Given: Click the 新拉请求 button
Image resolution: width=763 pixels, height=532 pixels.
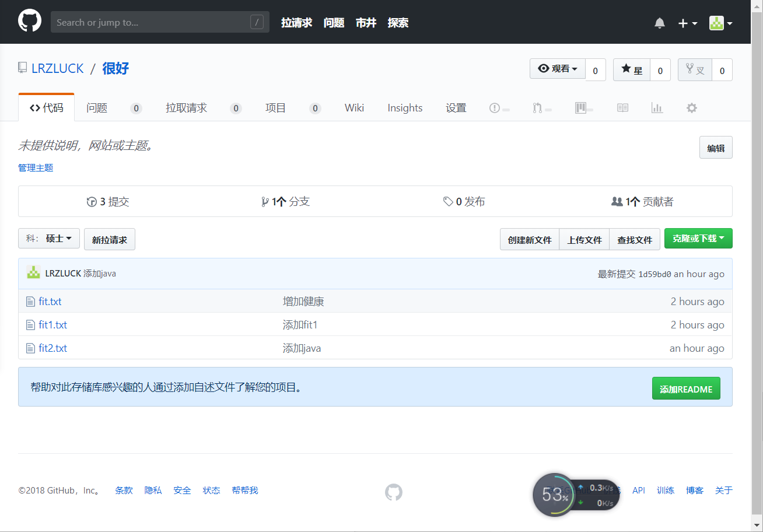Looking at the screenshot, I should [x=110, y=239].
